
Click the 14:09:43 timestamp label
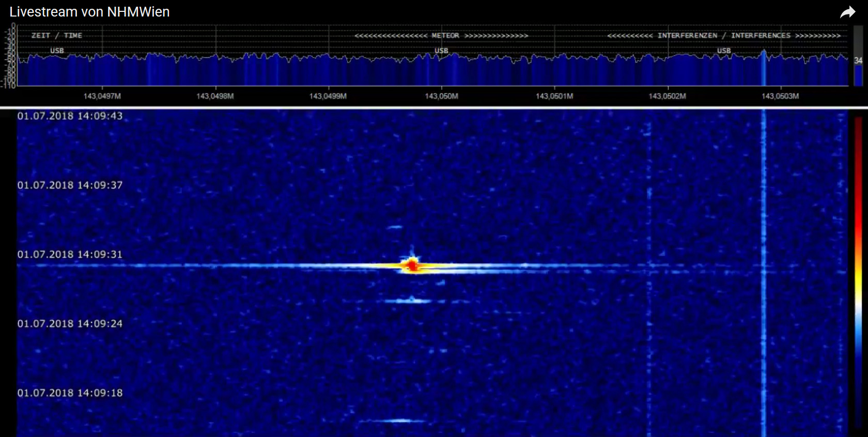[x=70, y=116]
